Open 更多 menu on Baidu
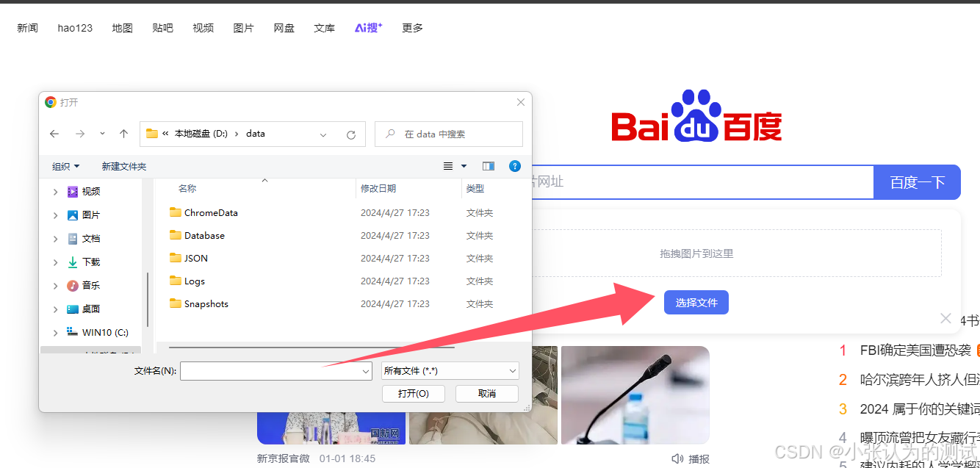980x468 pixels. (x=412, y=28)
